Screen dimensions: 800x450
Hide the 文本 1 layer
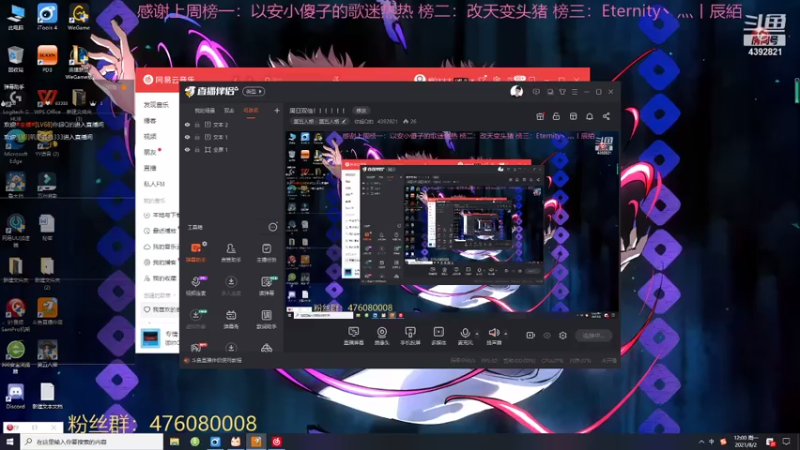tap(187, 137)
